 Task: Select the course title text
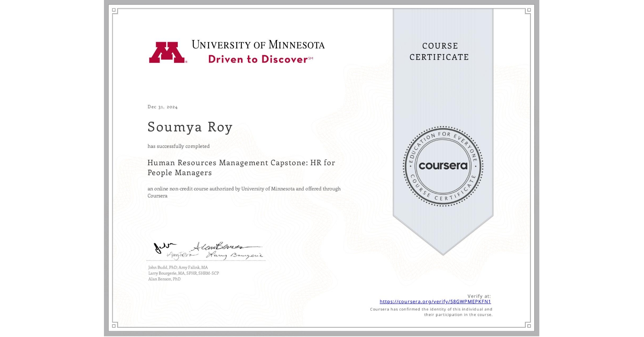(x=241, y=167)
